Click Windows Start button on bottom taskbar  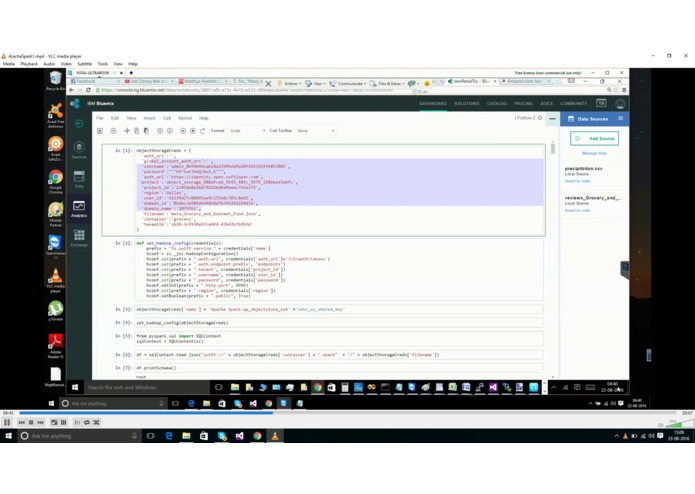tap(8, 436)
